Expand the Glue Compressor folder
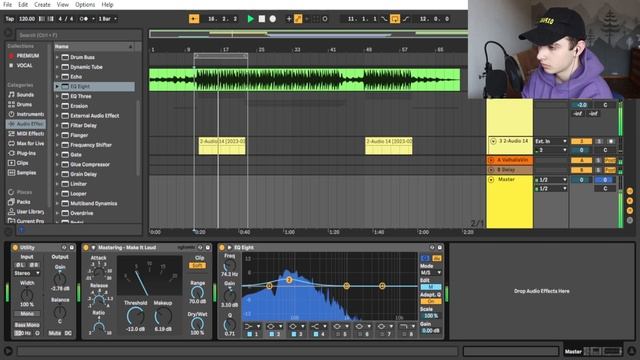This screenshot has width=640, height=360. point(57,164)
